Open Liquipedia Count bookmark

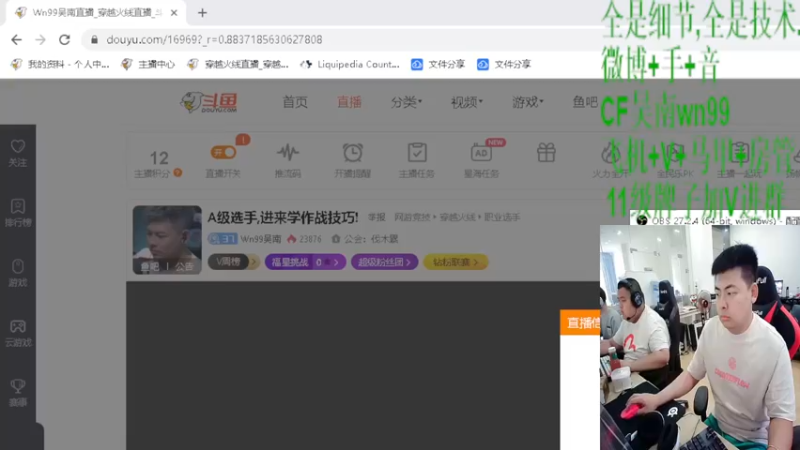350,64
